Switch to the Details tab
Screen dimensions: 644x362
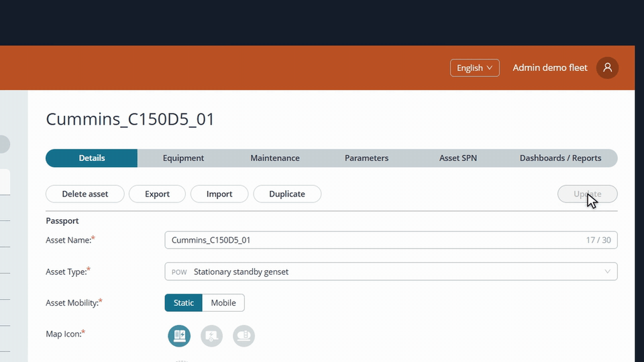coord(92,158)
